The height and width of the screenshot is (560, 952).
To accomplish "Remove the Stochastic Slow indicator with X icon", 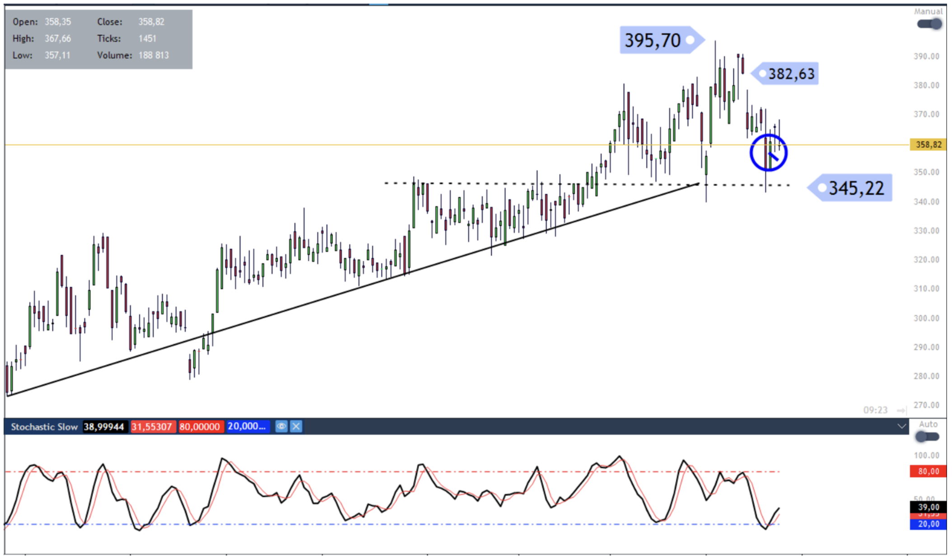I will [296, 426].
